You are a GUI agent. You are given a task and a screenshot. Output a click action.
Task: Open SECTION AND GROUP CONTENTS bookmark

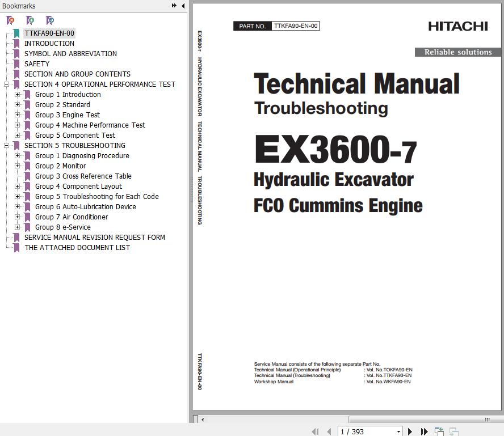pos(77,74)
